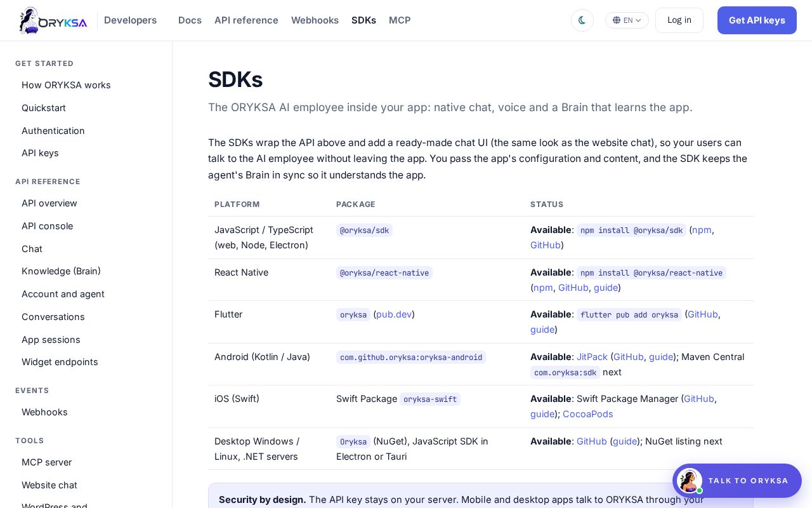Open the API reference navigation tab
The height and width of the screenshot is (508, 812).
pos(246,20)
